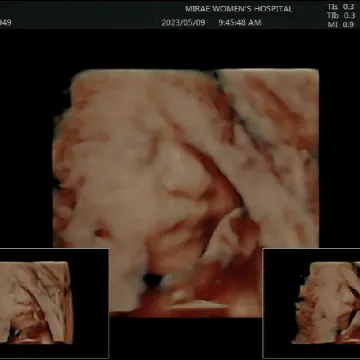Click the date '2023/05/09'
The width and height of the screenshot is (360, 360).
(x=183, y=23)
